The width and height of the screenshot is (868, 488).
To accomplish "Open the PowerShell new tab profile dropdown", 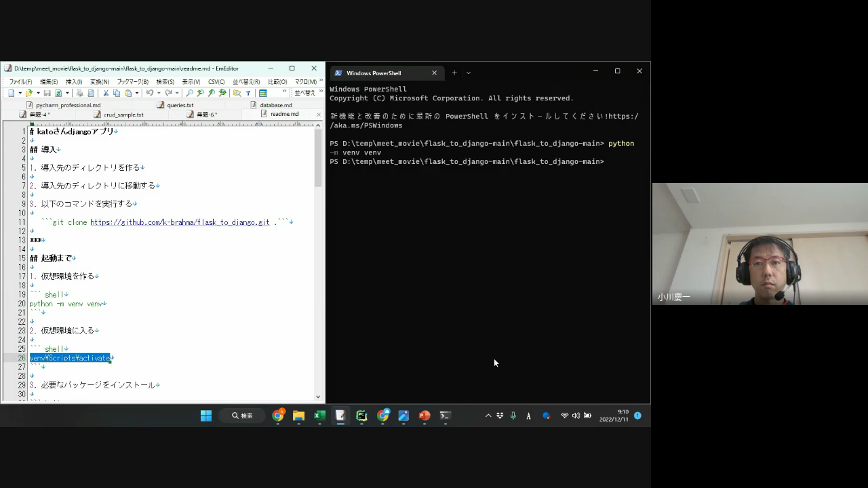I will click(468, 73).
